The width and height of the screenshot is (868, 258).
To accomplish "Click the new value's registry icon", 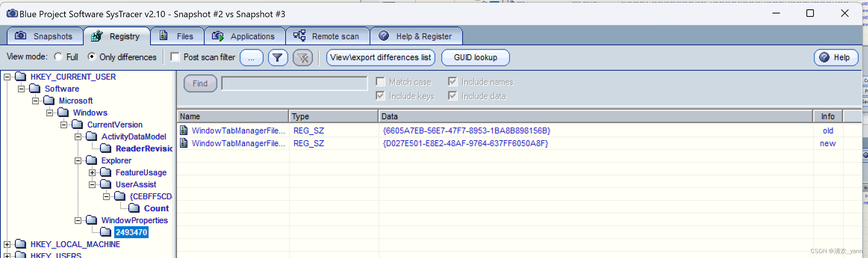I will (184, 143).
